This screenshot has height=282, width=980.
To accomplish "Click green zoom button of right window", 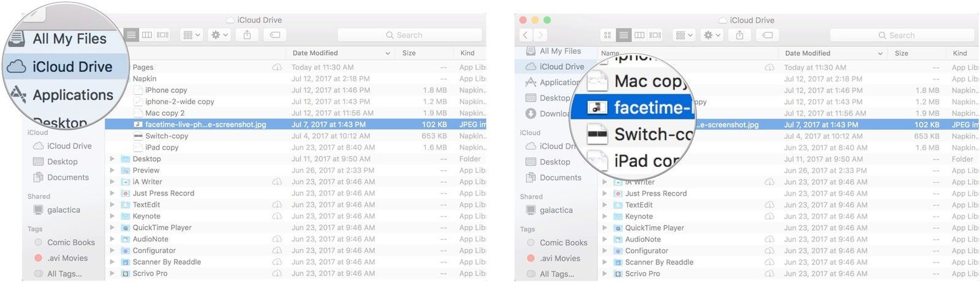I will 547,20.
